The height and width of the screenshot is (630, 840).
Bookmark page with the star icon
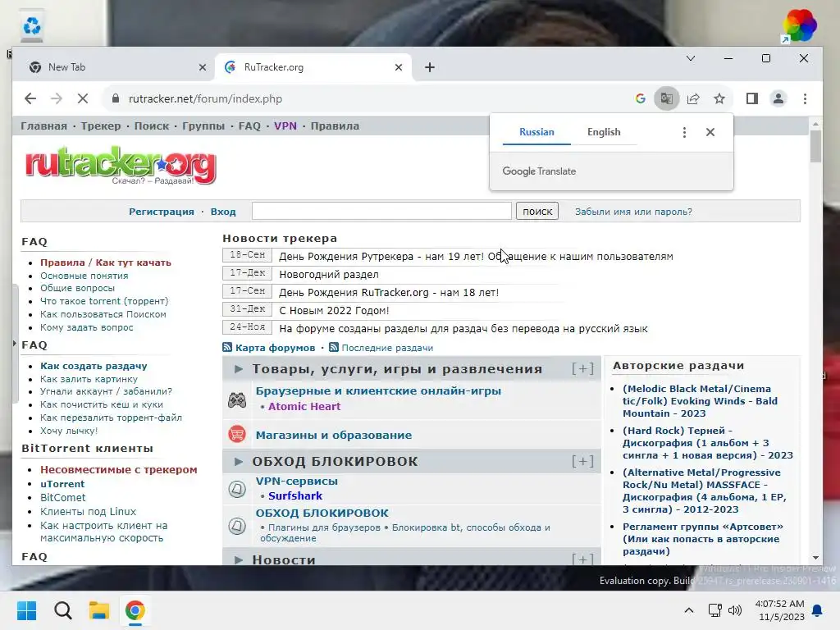tap(719, 98)
